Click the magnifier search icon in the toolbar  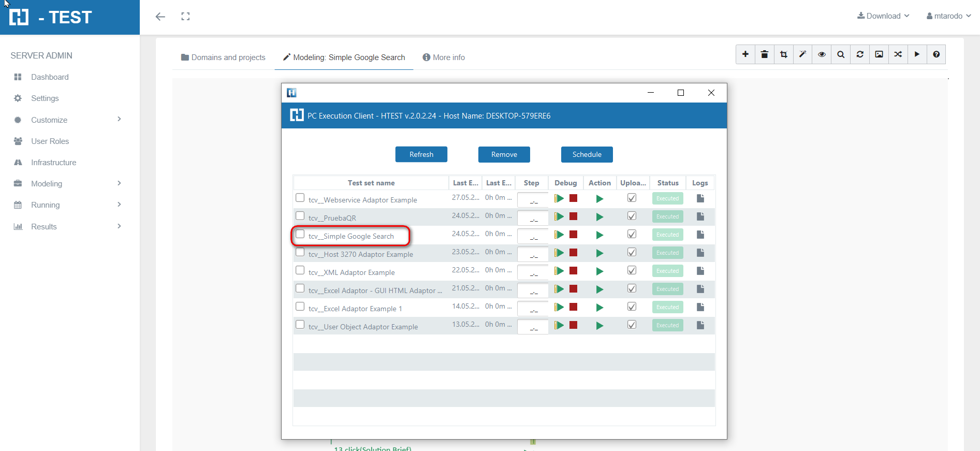[841, 54]
